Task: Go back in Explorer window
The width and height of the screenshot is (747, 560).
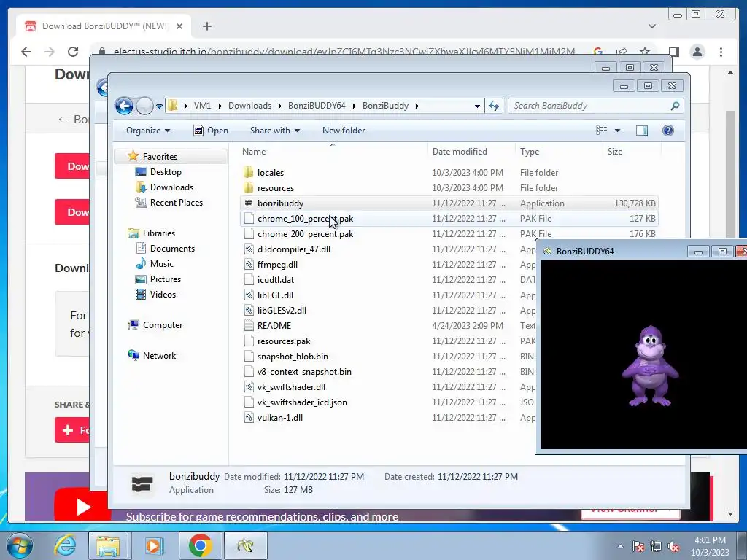Action: coord(124,106)
